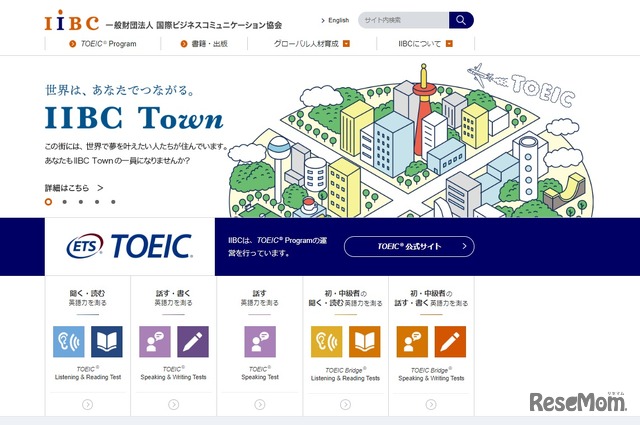Click circle arrow under Bridge Speaking & Writing
Viewport: 640px width, 425px height.
pos(431,405)
